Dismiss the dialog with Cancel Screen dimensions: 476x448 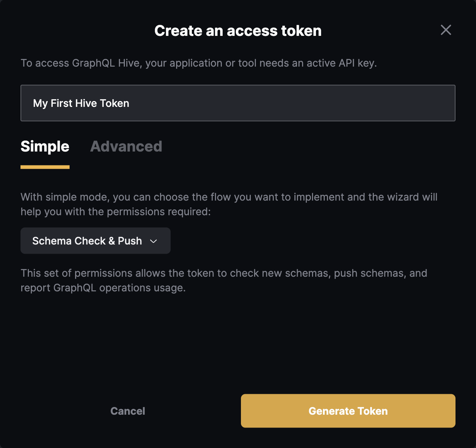click(127, 411)
